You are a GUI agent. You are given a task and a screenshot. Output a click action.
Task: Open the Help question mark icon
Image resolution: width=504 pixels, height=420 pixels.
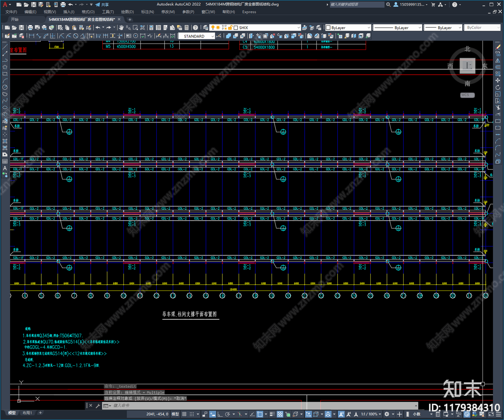[x=196, y=28]
